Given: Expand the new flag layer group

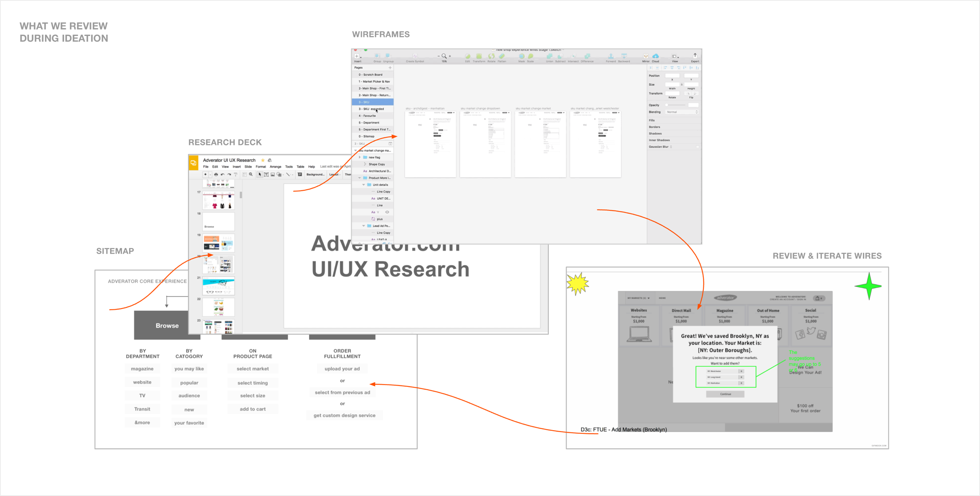Looking at the screenshot, I should [360, 157].
